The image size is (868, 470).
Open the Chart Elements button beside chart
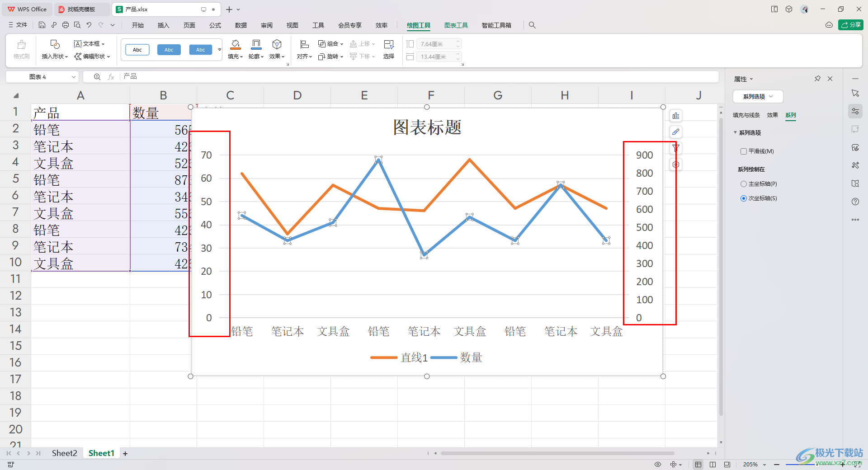click(675, 116)
